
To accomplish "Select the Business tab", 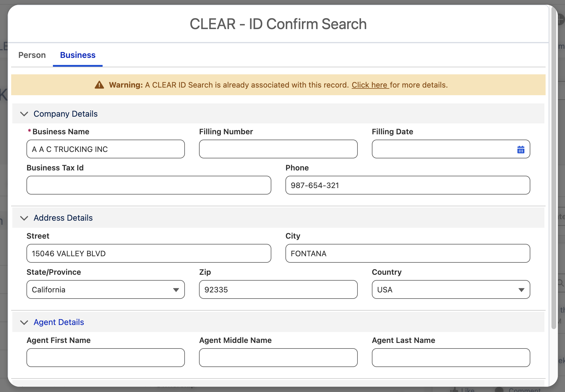I will pos(78,55).
